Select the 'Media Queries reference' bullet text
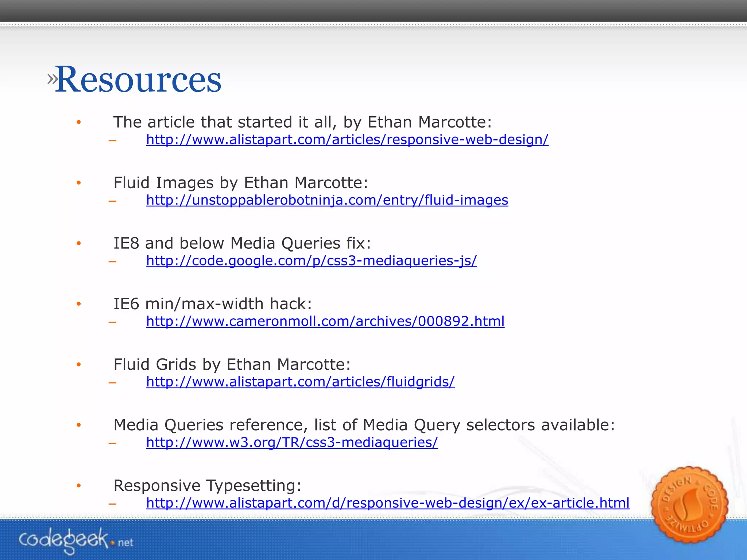Viewport: 747px width, 560px height. point(364,425)
